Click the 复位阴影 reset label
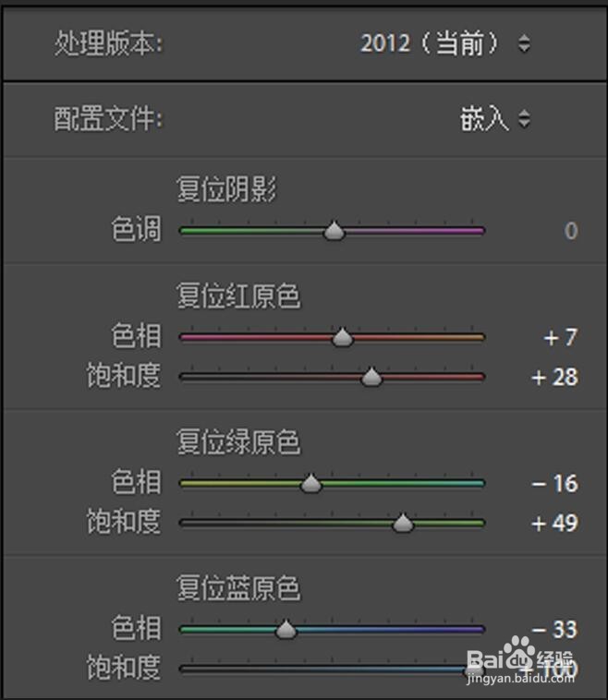This screenshot has width=608, height=700. pyautogui.click(x=226, y=190)
